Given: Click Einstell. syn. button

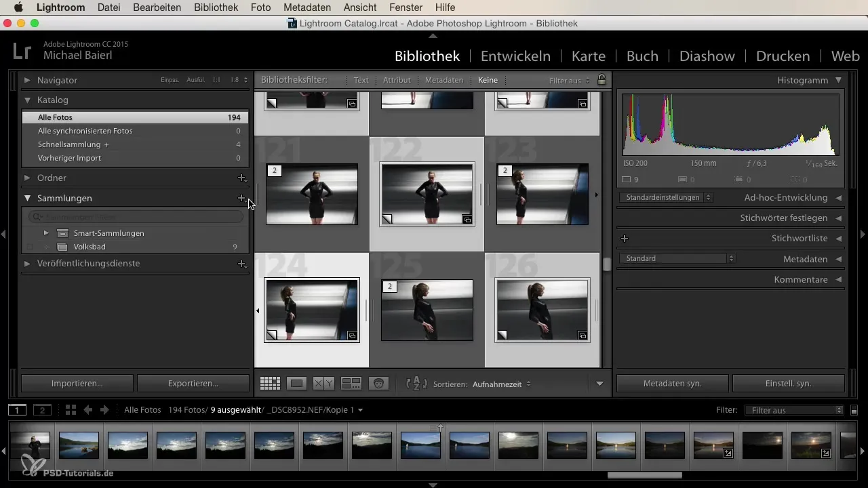Looking at the screenshot, I should (x=789, y=383).
